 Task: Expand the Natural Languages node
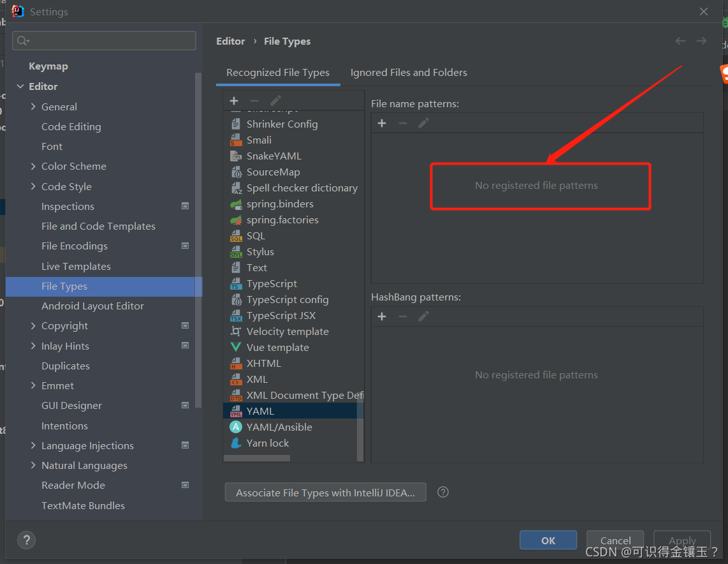(33, 465)
